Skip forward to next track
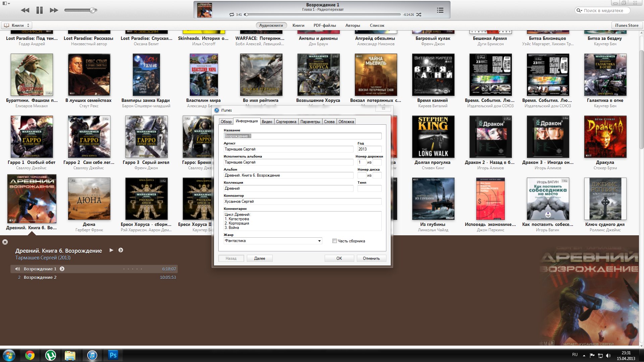The height and width of the screenshot is (362, 644). pyautogui.click(x=54, y=10)
